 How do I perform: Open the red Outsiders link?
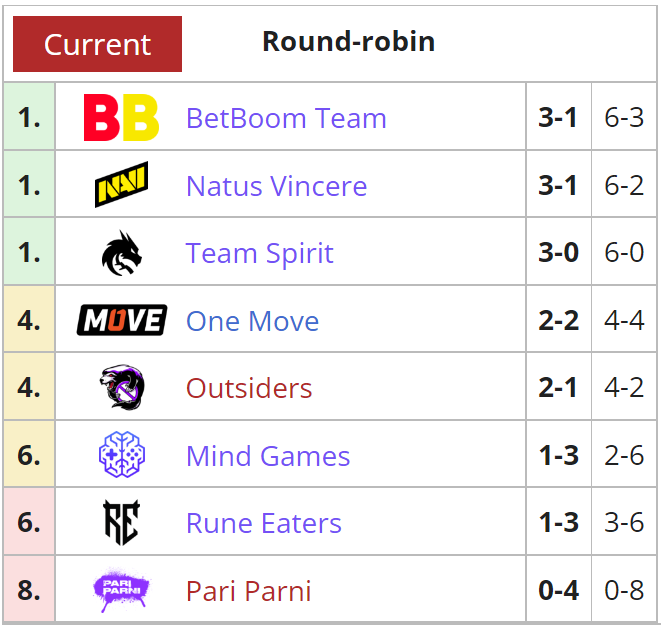pos(249,388)
